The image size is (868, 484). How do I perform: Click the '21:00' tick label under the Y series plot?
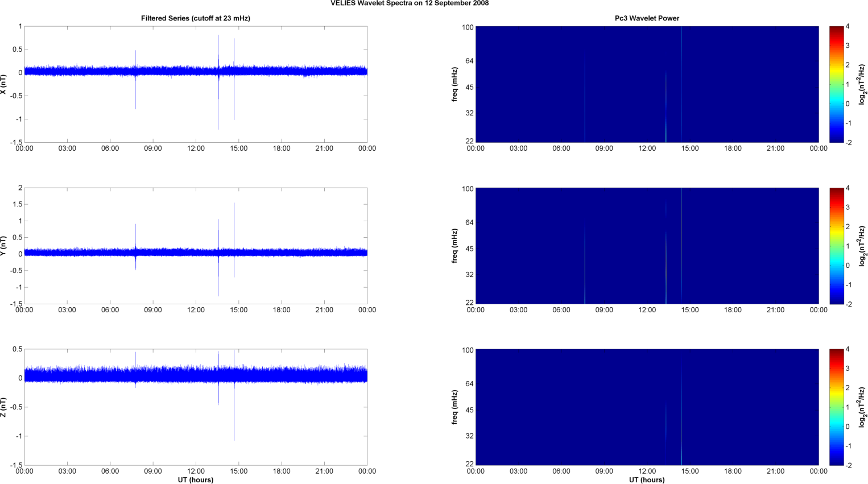point(324,310)
